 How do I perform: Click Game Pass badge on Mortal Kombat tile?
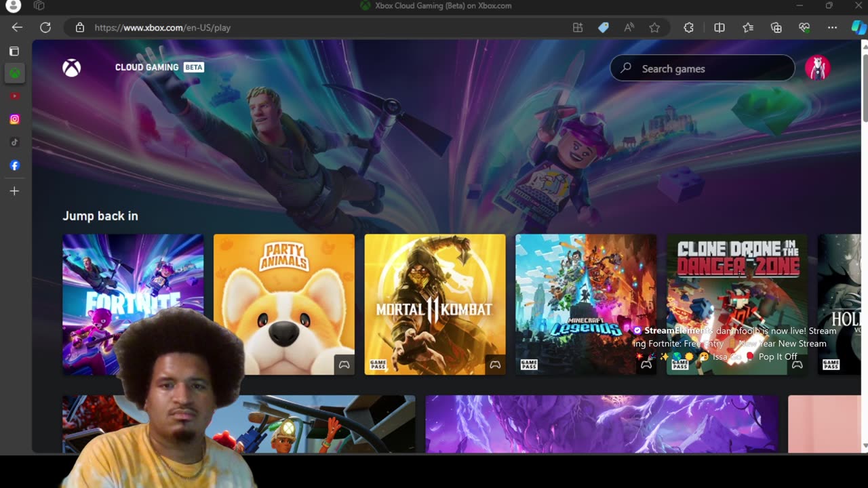(x=378, y=365)
